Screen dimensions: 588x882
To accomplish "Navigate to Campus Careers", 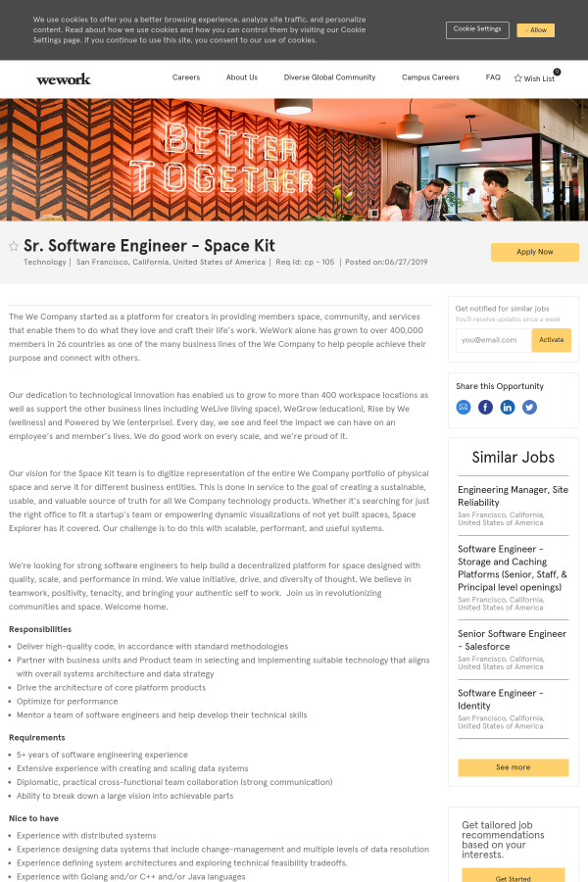I will click(x=430, y=77).
